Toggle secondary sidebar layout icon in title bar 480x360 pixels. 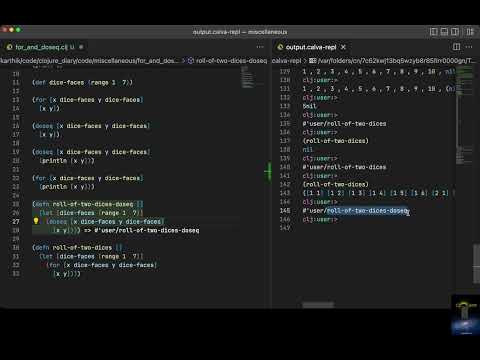(x=455, y=32)
